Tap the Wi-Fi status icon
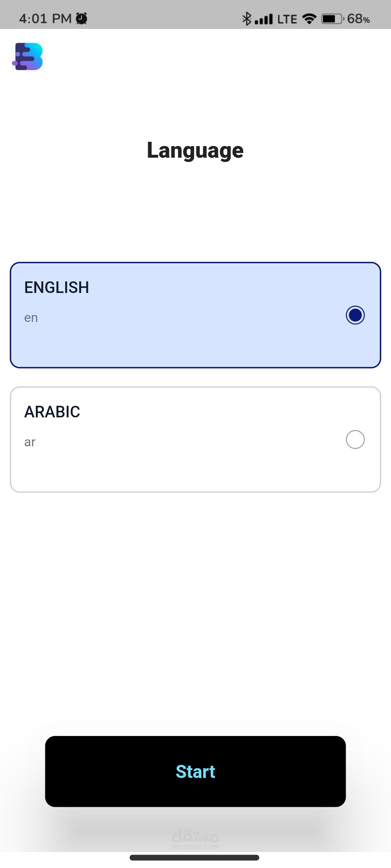 (309, 19)
